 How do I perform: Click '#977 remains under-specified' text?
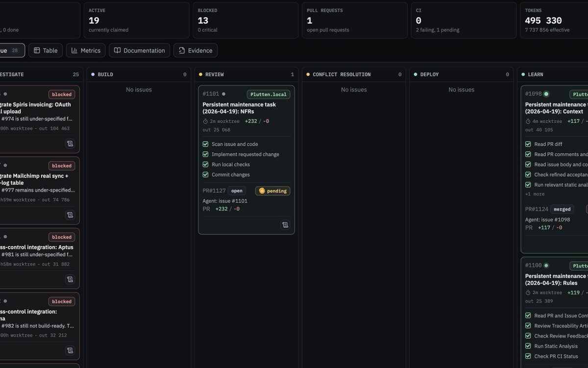pyautogui.click(x=38, y=190)
